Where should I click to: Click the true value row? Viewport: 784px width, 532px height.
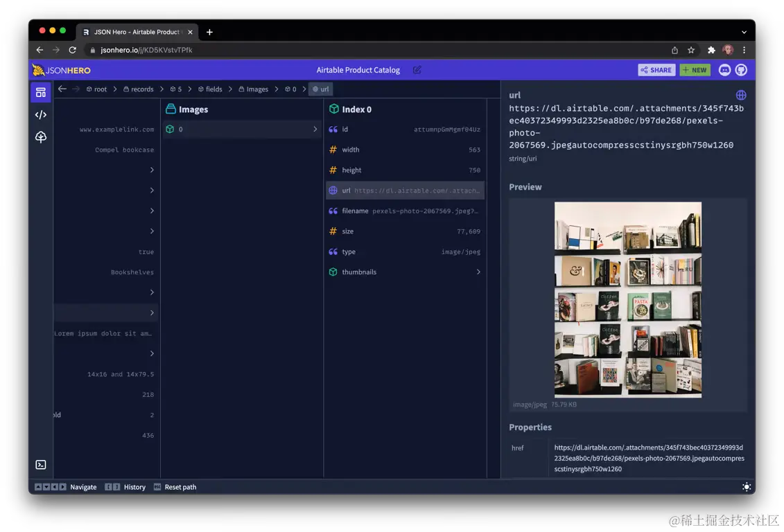click(106, 251)
